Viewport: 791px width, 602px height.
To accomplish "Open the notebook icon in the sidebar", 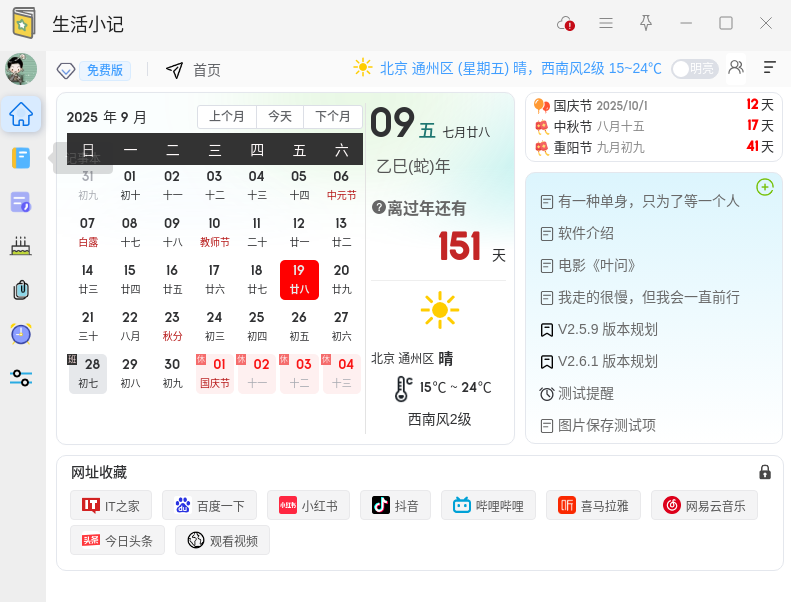I will 21,158.
